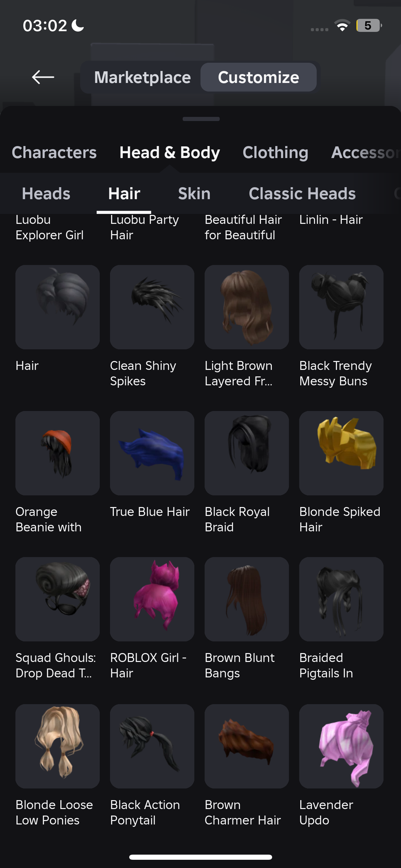This screenshot has height=868, width=401.
Task: Open the Clothing category
Action: (x=275, y=152)
